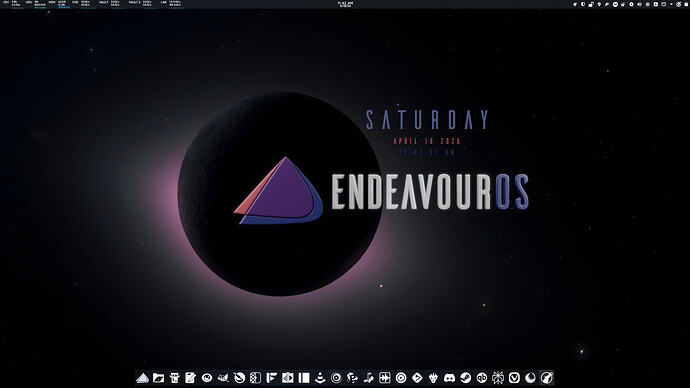Click the MEM monitor in top panel
Image resolution: width=690 pixels, height=388 pixels.
tap(59, 4)
